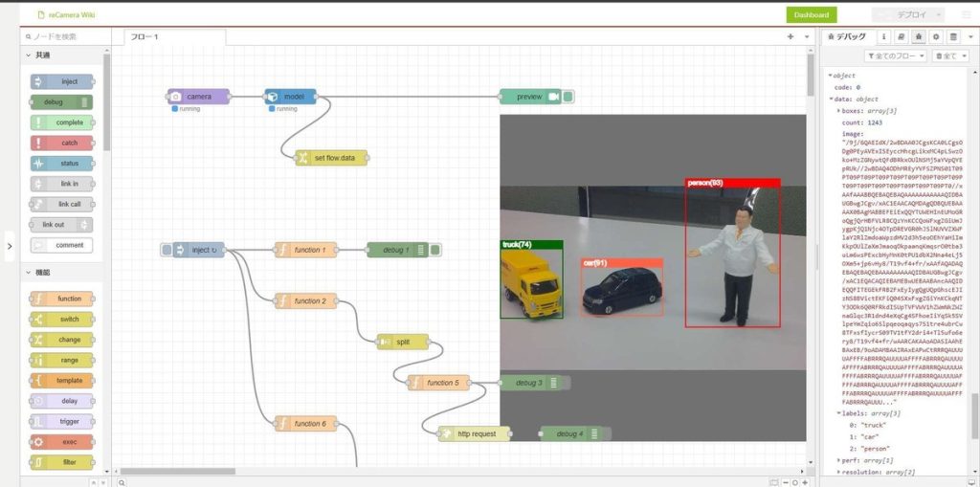
Task: Add a new flow tab with plus
Action: [791, 37]
